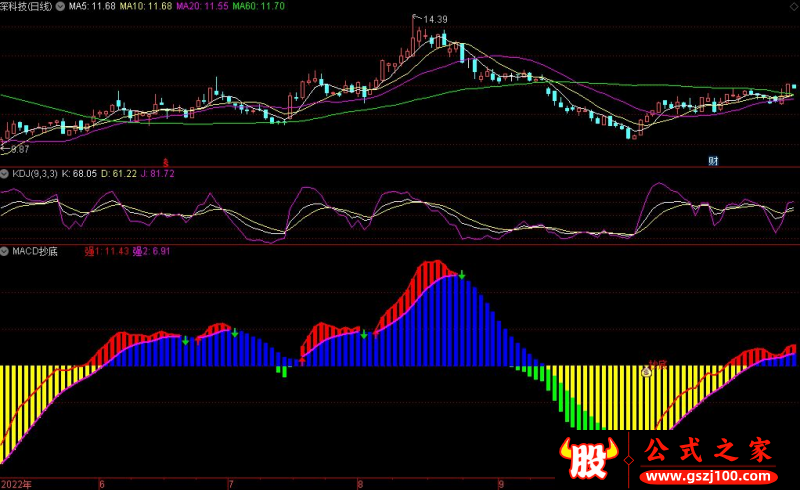Expand the 深科技 main chart dropdown arrow

click(x=5, y=6)
